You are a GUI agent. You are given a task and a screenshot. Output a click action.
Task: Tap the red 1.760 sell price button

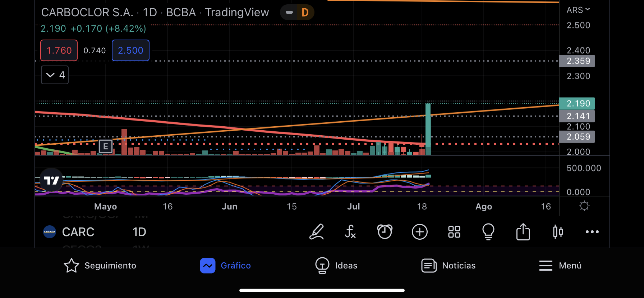pos(59,50)
